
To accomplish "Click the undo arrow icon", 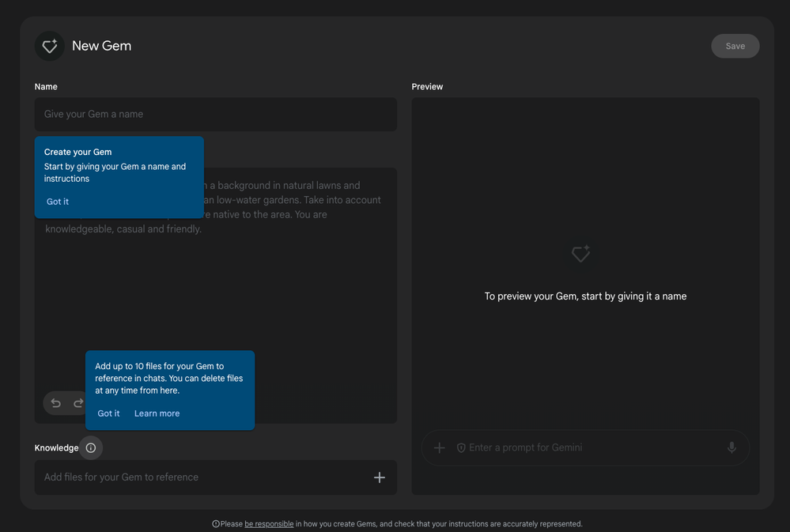I will pos(56,403).
